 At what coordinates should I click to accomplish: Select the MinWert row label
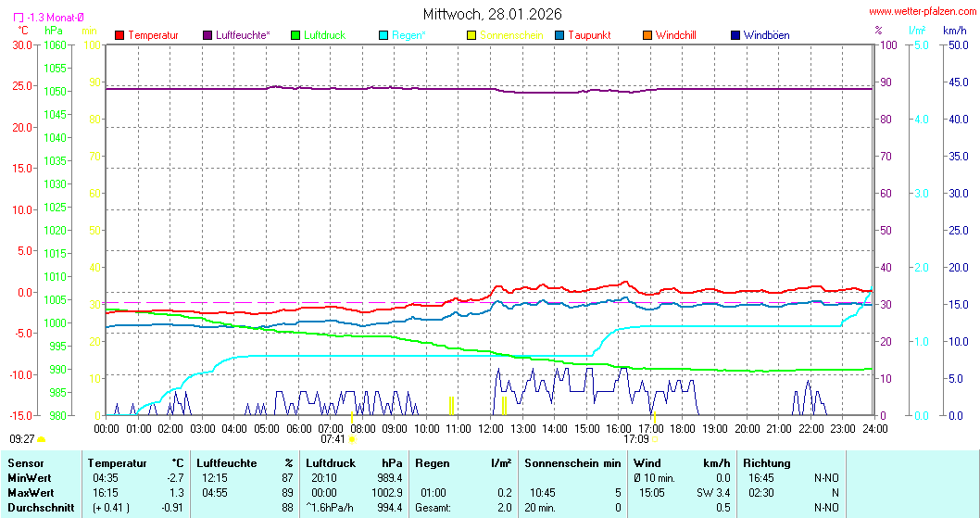tap(29, 477)
